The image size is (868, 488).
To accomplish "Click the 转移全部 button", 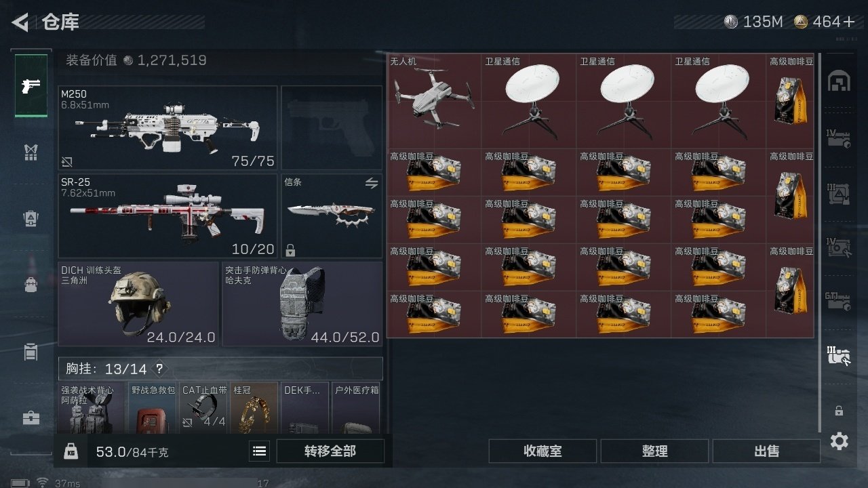I will click(330, 451).
